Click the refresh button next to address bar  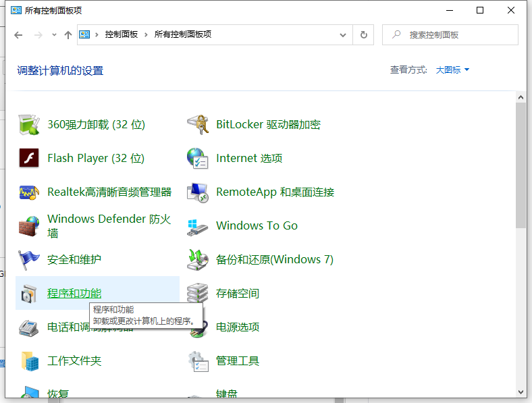click(364, 34)
